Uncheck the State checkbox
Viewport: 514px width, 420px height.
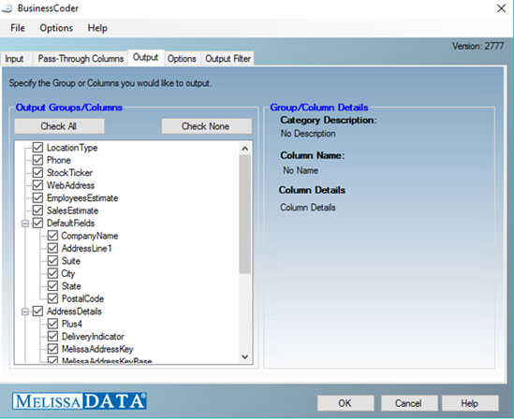[52, 286]
